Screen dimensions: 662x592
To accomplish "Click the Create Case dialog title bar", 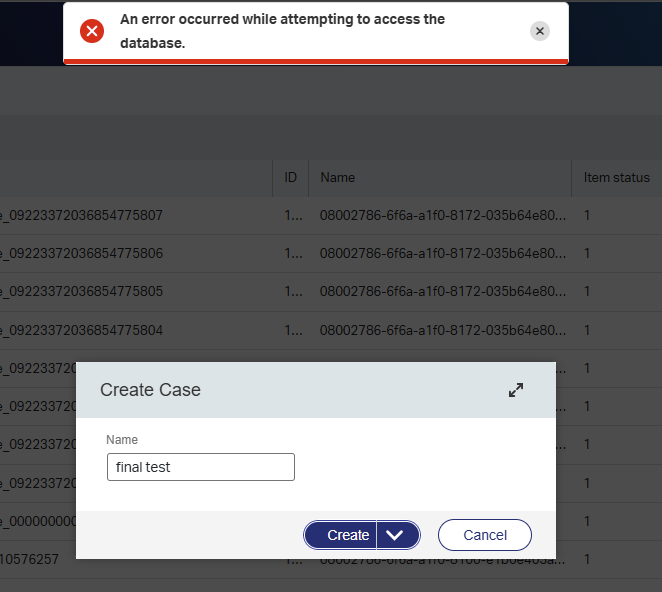I will [300, 390].
